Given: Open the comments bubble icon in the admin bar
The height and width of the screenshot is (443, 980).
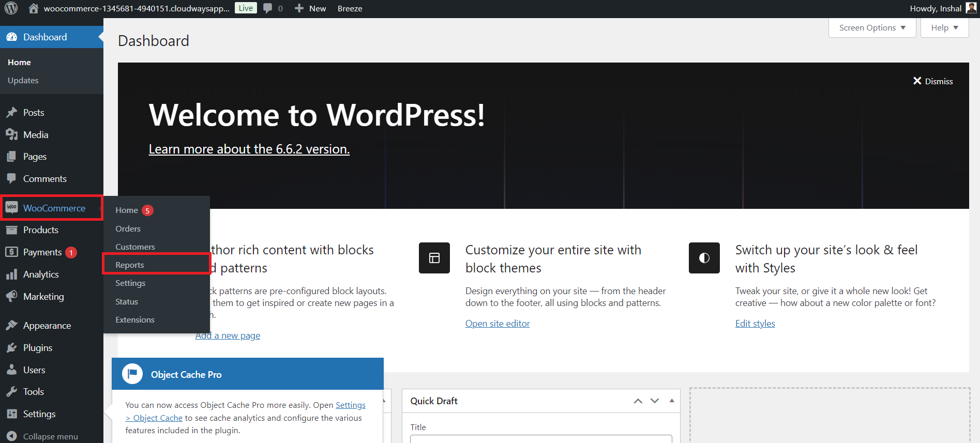Looking at the screenshot, I should [267, 8].
